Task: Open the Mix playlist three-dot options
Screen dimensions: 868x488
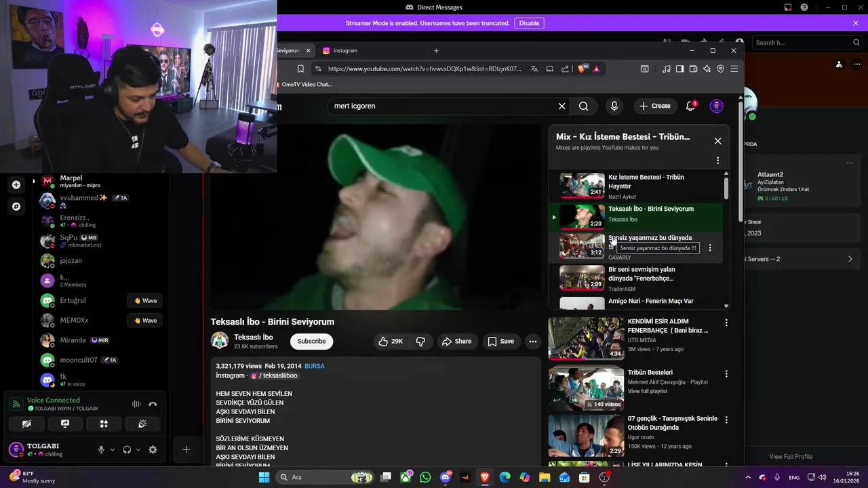Action: click(717, 161)
